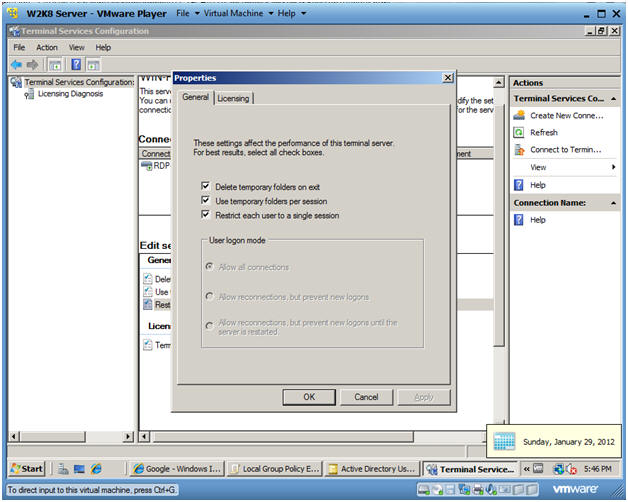Expand the View submenu arrow in Actions
628x502 pixels.
click(x=613, y=167)
